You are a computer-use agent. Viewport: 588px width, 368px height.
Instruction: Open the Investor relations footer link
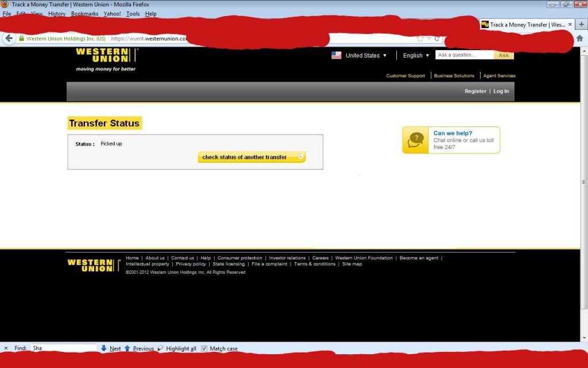[287, 258]
